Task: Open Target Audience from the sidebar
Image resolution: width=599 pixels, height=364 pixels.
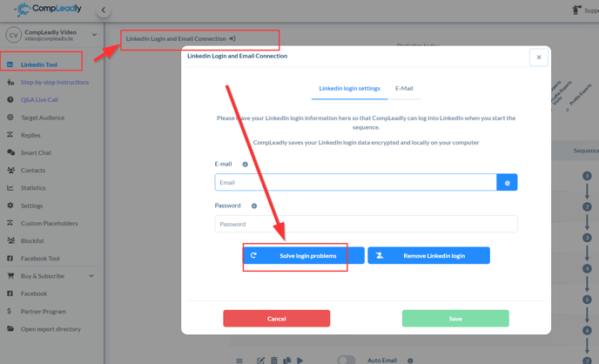Action: (x=43, y=118)
